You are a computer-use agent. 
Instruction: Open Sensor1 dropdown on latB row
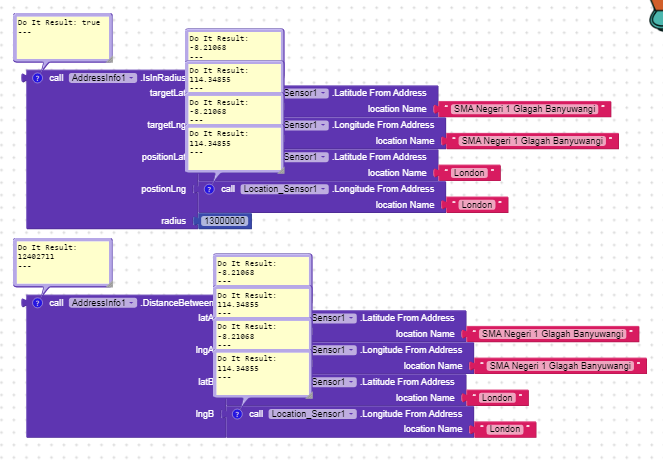coord(334,382)
